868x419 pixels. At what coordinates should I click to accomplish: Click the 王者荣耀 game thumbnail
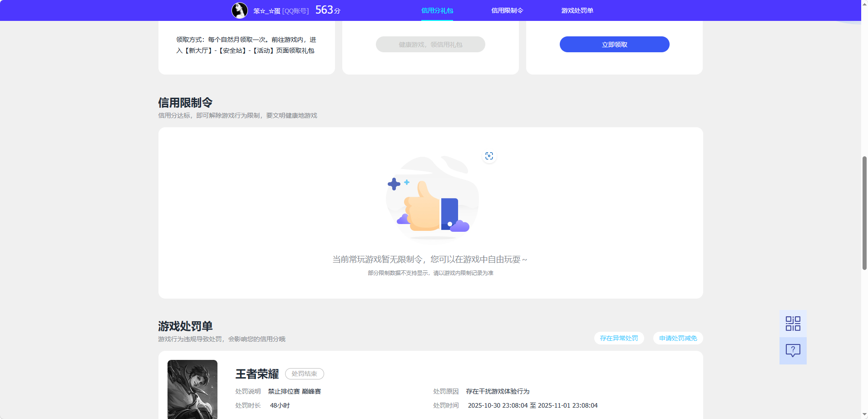click(x=192, y=389)
